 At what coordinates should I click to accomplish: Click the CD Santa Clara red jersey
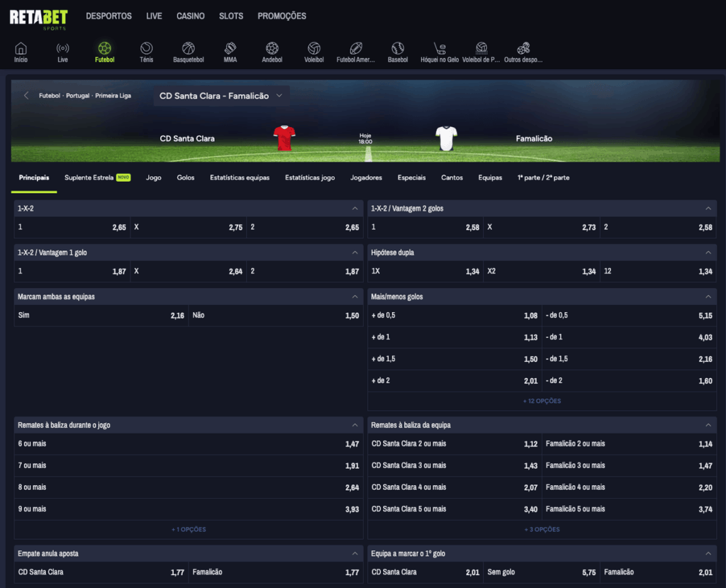pos(284,138)
